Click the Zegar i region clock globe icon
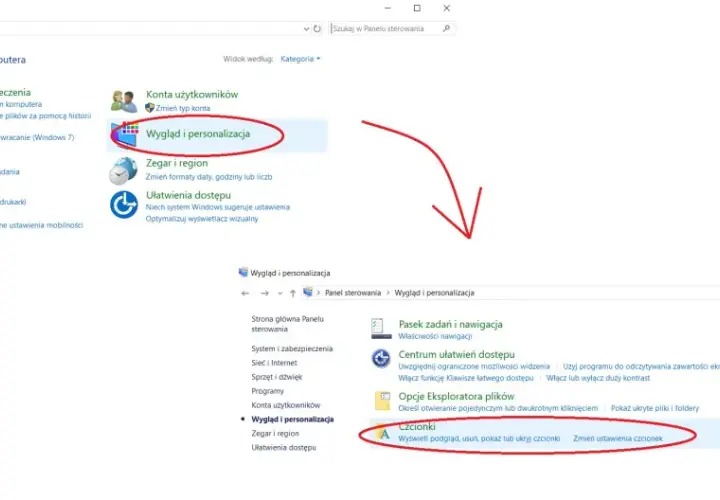Image resolution: width=720 pixels, height=500 pixels. pos(124,170)
